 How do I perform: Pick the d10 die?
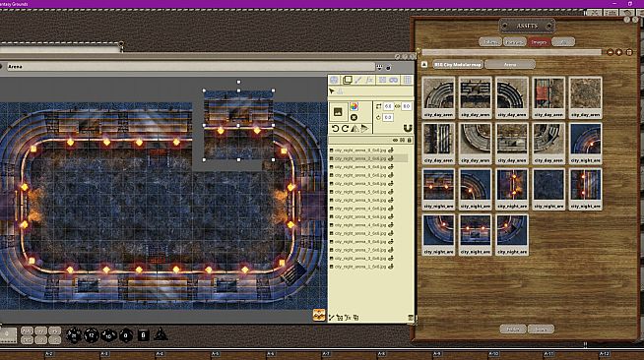pyautogui.click(x=109, y=335)
